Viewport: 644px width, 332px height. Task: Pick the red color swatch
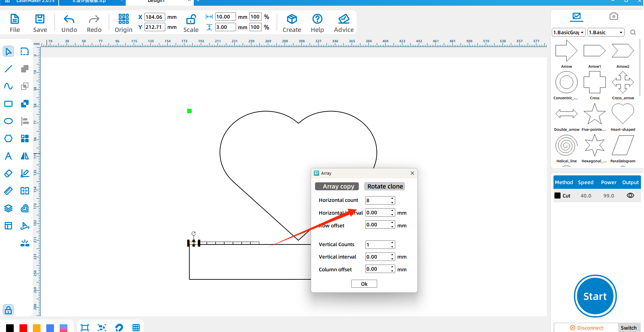coord(23,328)
